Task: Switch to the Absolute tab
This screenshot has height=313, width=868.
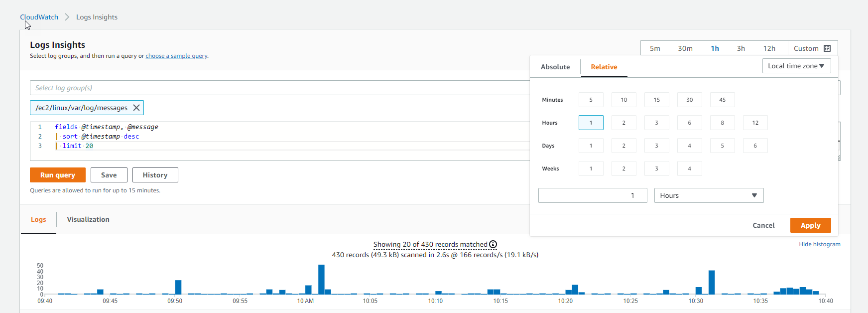Action: 555,67
